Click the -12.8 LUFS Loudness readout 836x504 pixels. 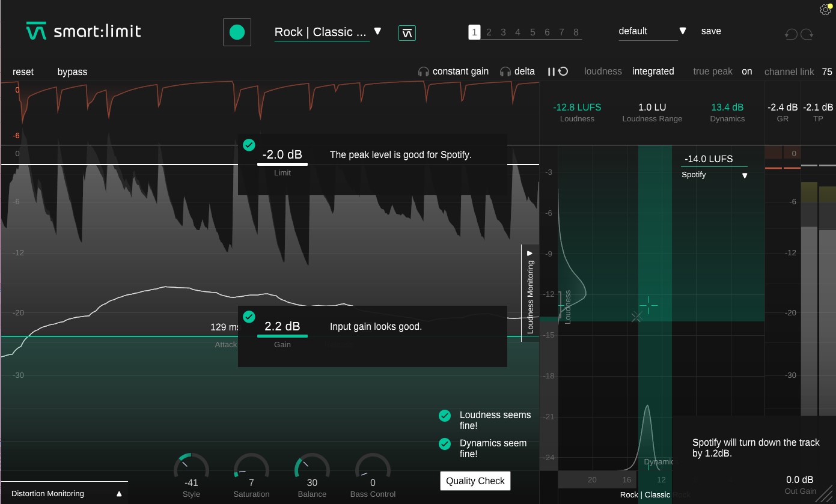coord(577,107)
